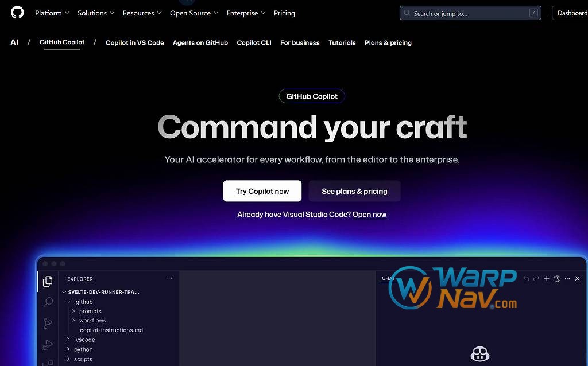This screenshot has height=366, width=588.
Task: Click the Try Copilot now button
Action: coord(262,192)
